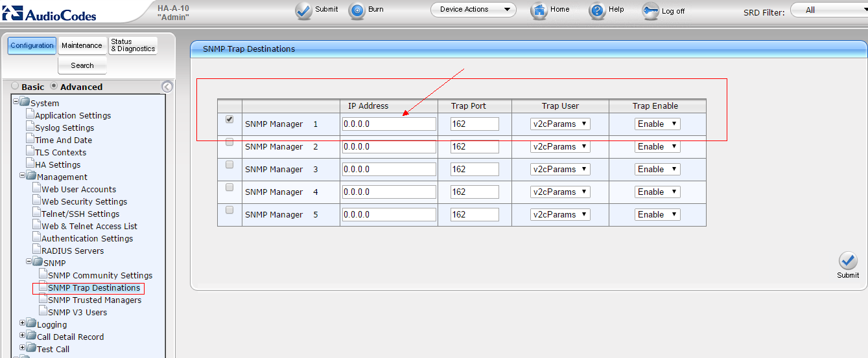Click the bottom-right Submit checkmark icon

[x=847, y=261]
